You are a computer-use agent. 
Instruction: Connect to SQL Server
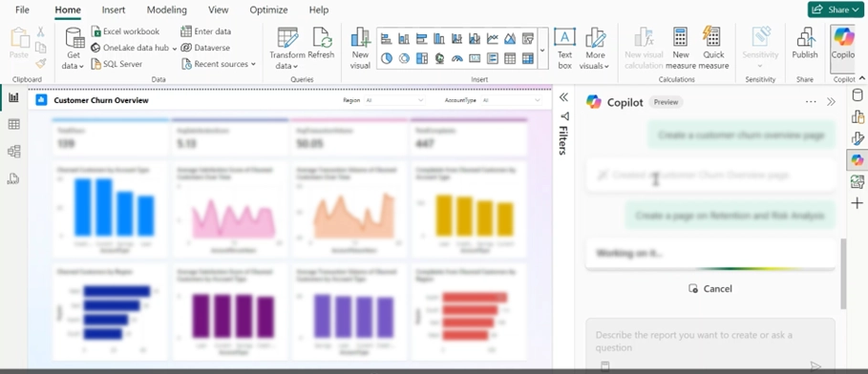(x=116, y=64)
